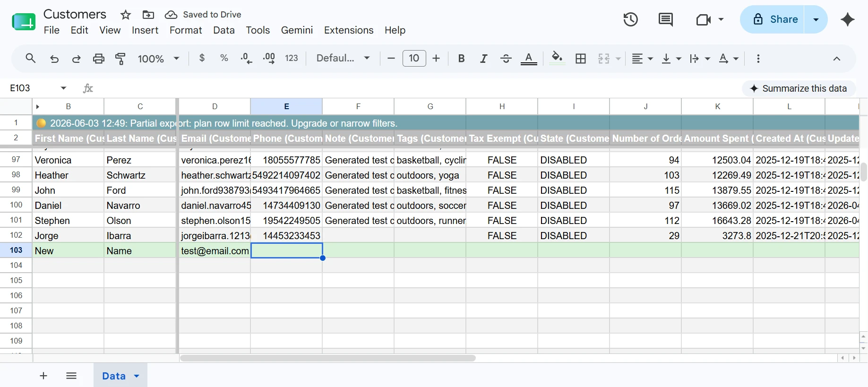This screenshot has height=387, width=868.
Task: Toggle italic formatting
Action: click(483, 59)
